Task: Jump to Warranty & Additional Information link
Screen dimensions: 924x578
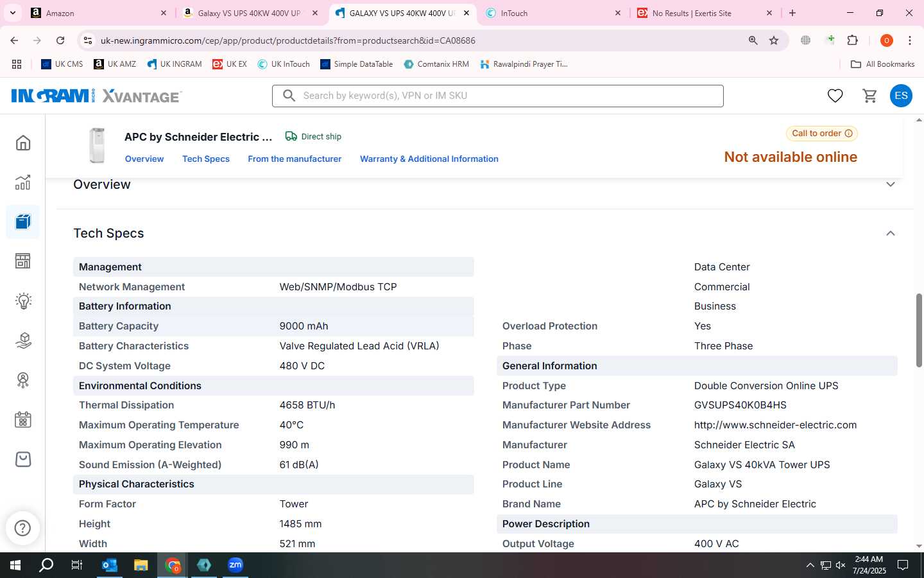Action: [429, 159]
